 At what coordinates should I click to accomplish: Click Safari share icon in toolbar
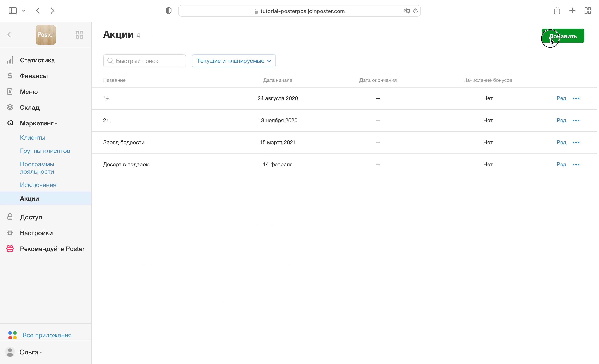(x=557, y=11)
